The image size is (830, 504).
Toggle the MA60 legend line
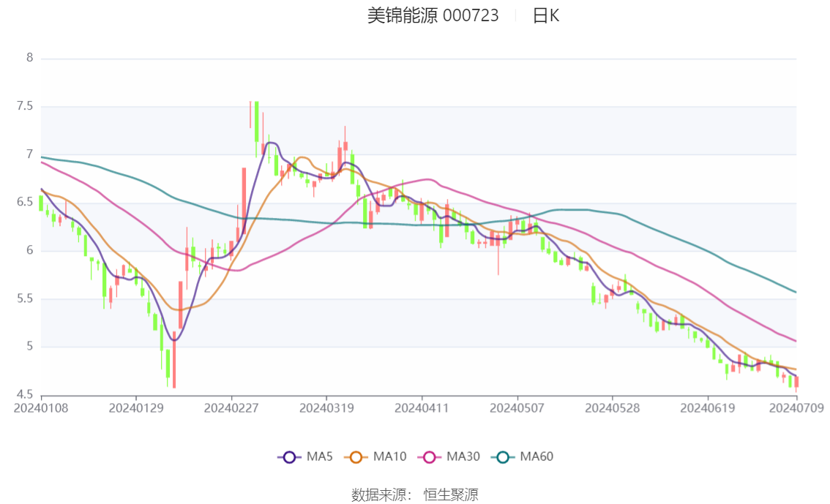point(523,456)
